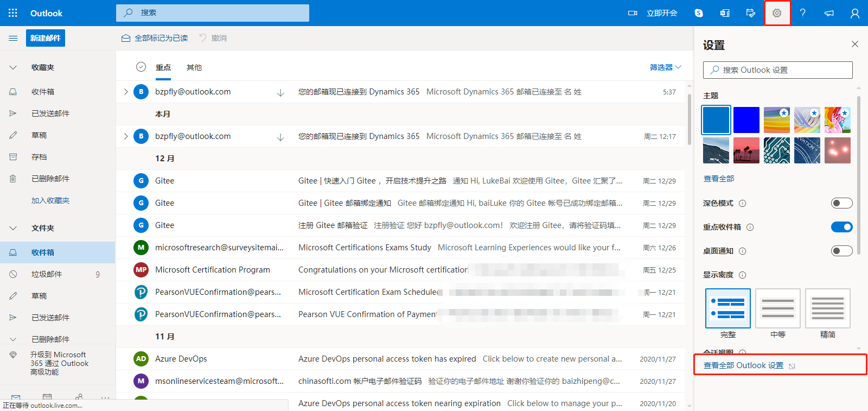Select the circuit board theme swatch
The image size is (868, 411).
(x=777, y=150)
